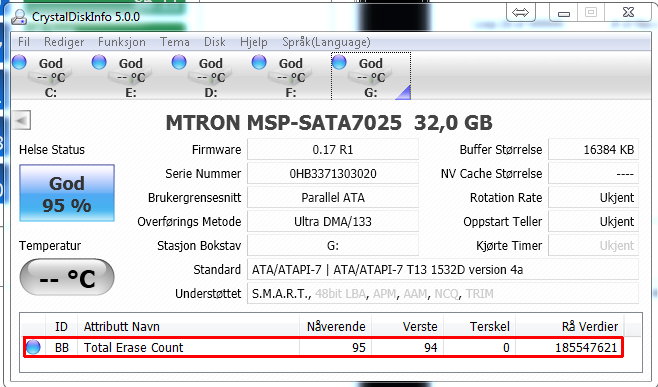Click the Rotation Rate value Ukjent

pyautogui.click(x=593, y=197)
